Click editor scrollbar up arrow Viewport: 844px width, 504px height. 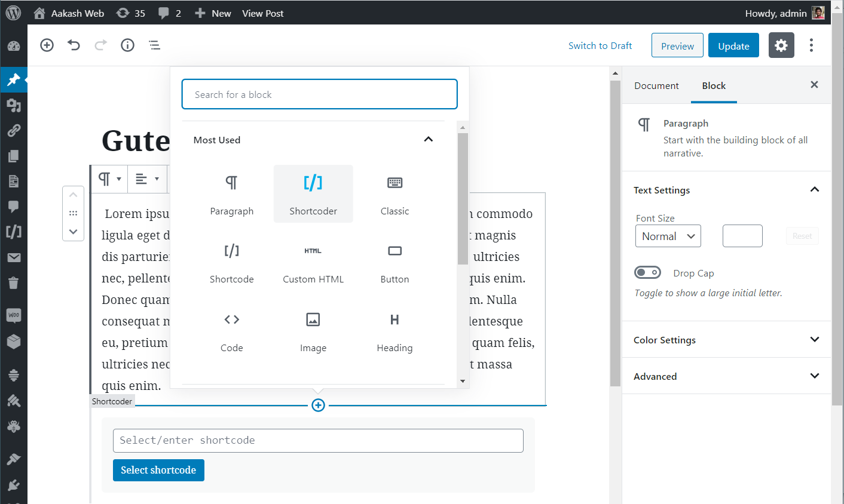615,73
